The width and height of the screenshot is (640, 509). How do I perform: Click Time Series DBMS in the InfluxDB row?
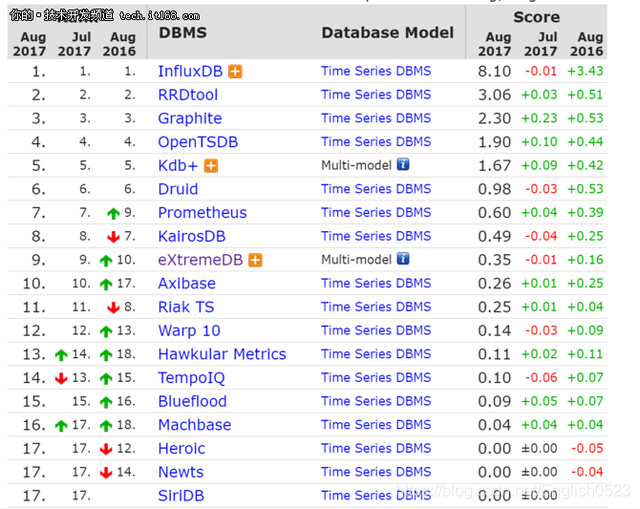pyautogui.click(x=376, y=71)
